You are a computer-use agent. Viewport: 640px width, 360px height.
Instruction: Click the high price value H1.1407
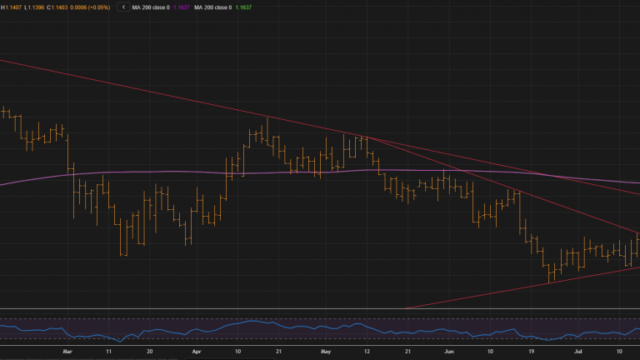[11, 7]
